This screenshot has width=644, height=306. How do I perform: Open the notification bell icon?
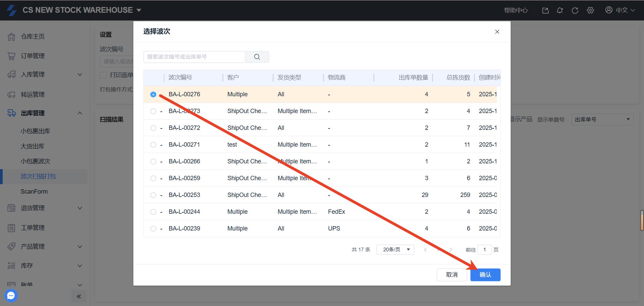(x=560, y=10)
